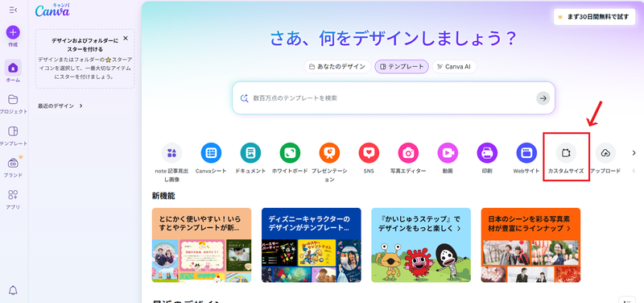Screen dimensions: 644x303
Task: Click the sparkle search icon
Action: (x=245, y=98)
